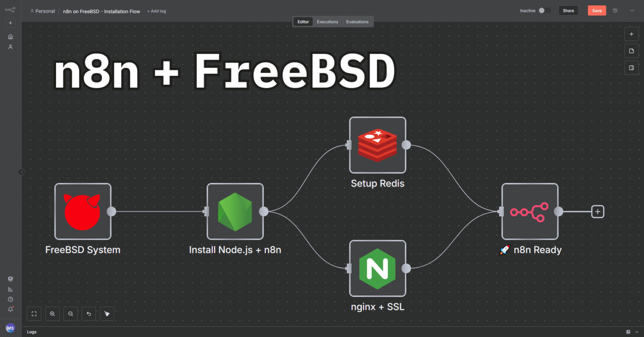Open the MS user avatar menu
The image size is (644, 337).
(10, 328)
